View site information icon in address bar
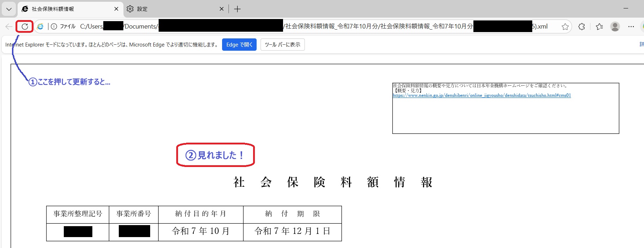 (54, 27)
